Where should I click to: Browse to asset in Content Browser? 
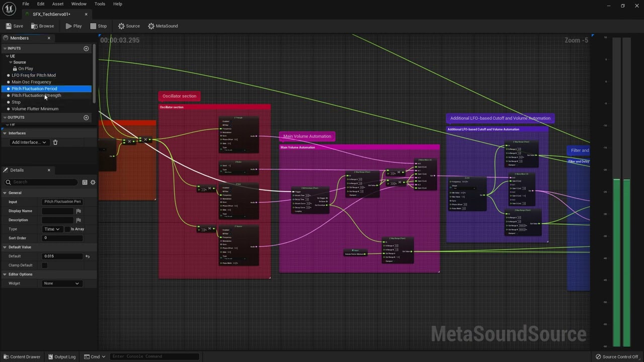[x=43, y=26]
